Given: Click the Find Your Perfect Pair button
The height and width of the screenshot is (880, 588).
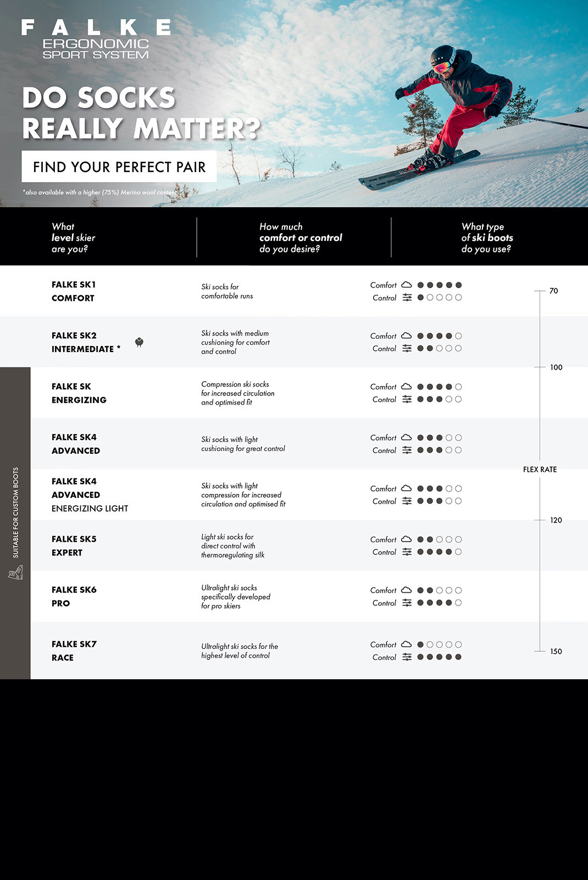Looking at the screenshot, I should (x=119, y=167).
